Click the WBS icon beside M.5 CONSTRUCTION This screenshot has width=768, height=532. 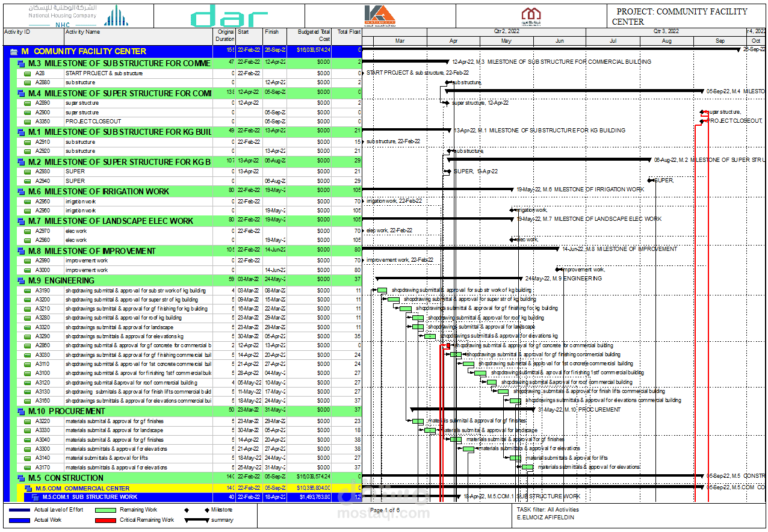coord(22,478)
